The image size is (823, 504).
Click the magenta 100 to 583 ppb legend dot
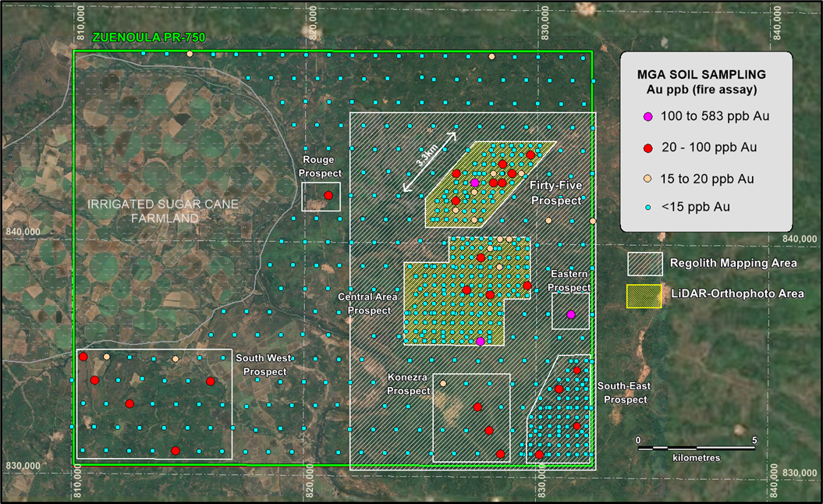[647, 116]
